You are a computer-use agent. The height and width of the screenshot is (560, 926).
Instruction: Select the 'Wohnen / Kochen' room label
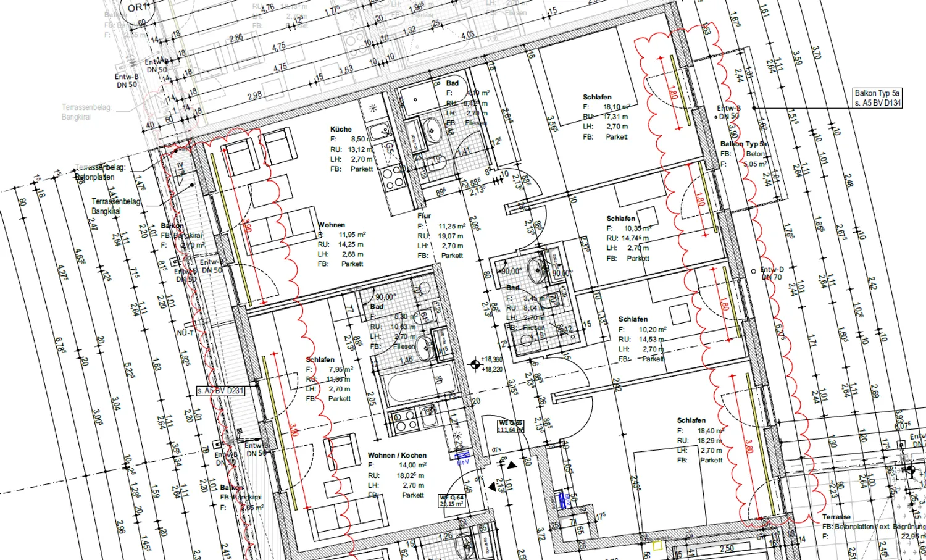[397, 455]
